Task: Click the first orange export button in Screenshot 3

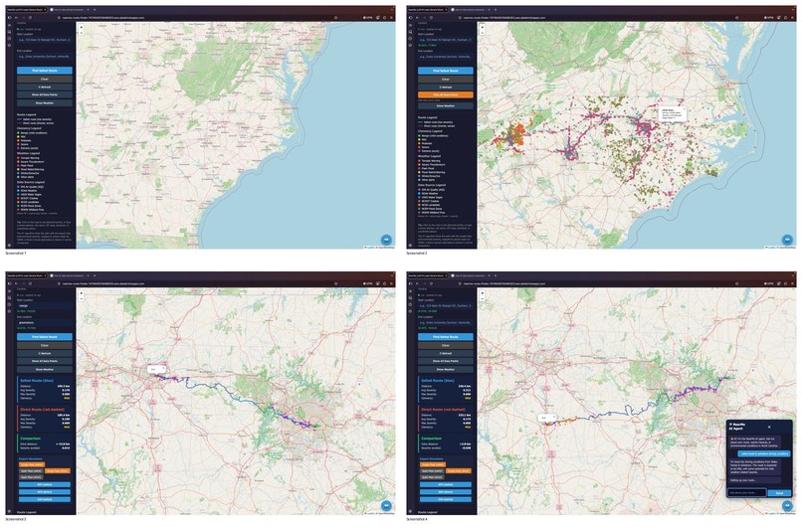Action: [x=32, y=464]
